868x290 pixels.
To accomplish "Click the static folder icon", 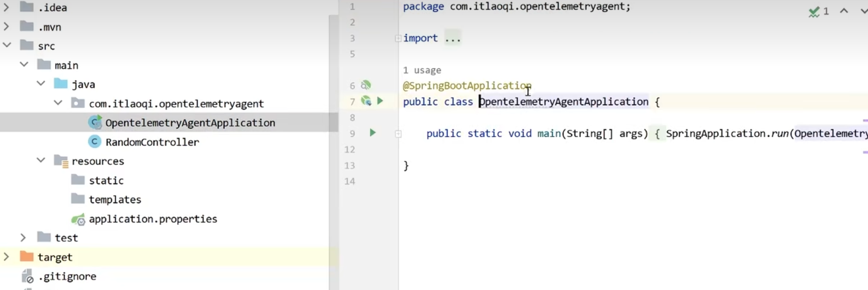I will pos(77,180).
